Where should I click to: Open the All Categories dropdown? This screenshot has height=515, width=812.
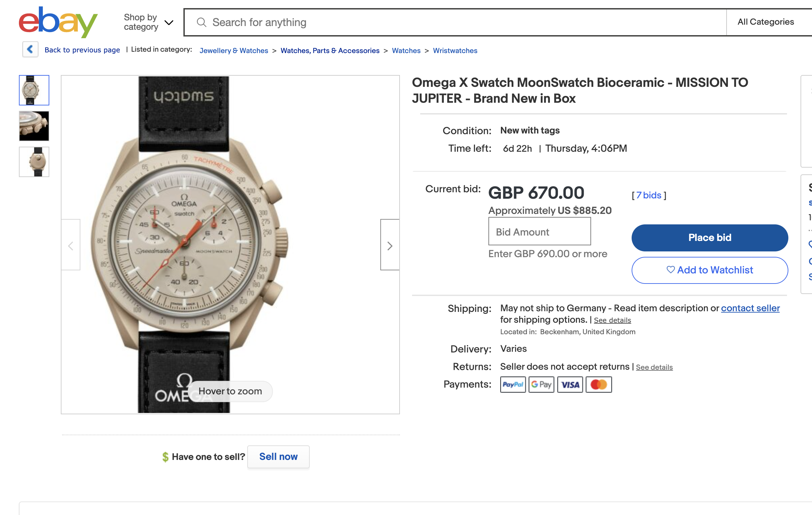coord(766,22)
